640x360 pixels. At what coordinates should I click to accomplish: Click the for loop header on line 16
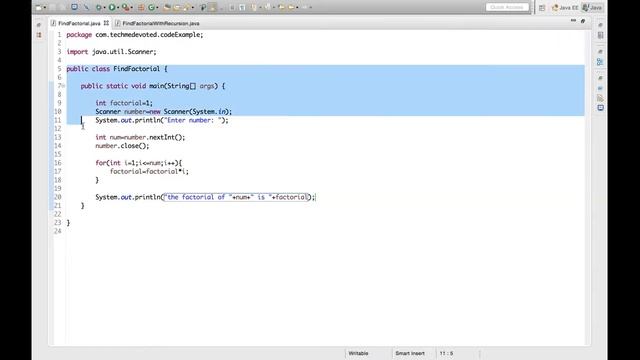139,163
